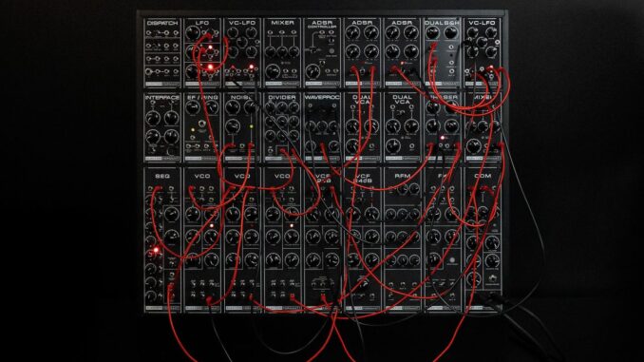Click the VCF 24dB module title

362,179
